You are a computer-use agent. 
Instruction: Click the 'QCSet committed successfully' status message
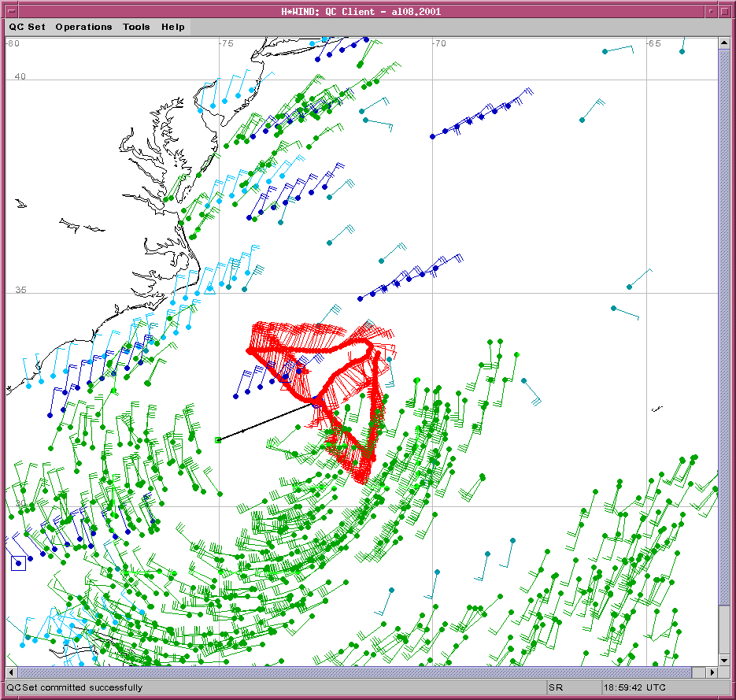[76, 687]
